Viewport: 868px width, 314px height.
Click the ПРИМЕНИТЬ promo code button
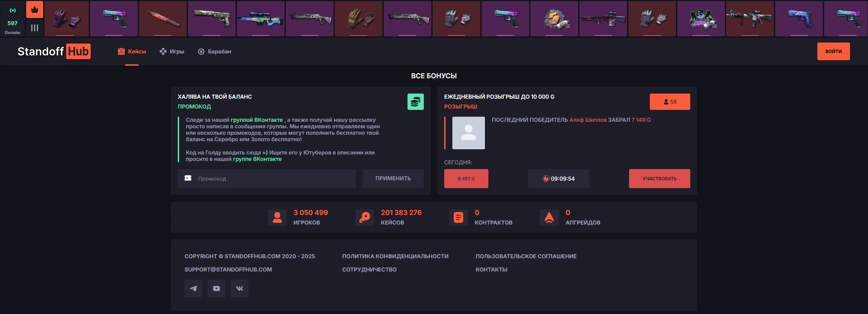pos(393,179)
